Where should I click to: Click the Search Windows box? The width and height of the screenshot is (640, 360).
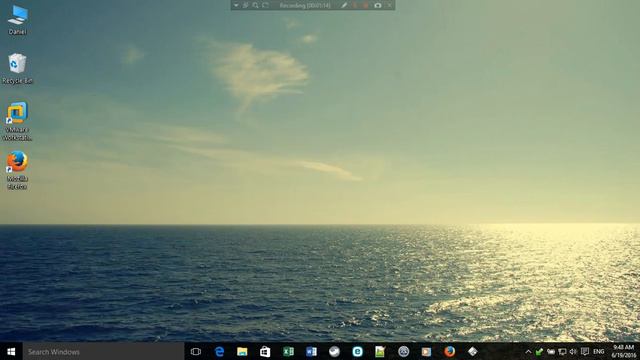click(x=103, y=351)
